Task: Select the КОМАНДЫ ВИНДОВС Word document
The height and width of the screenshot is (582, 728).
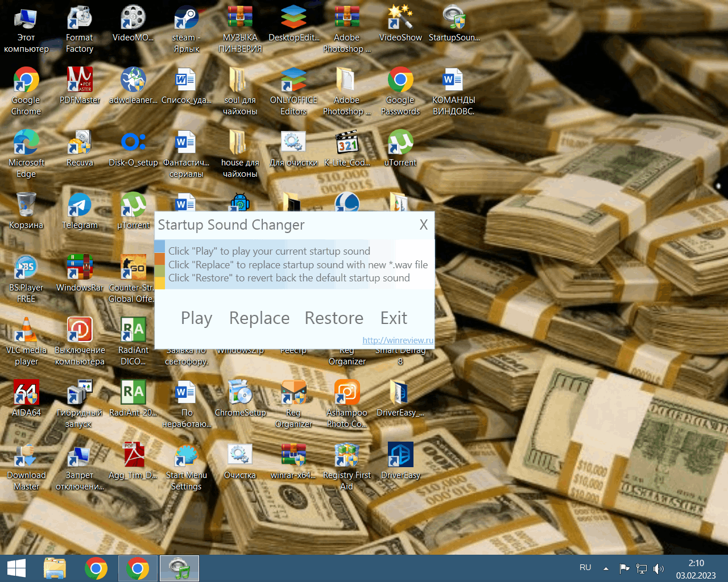Action: (x=453, y=92)
